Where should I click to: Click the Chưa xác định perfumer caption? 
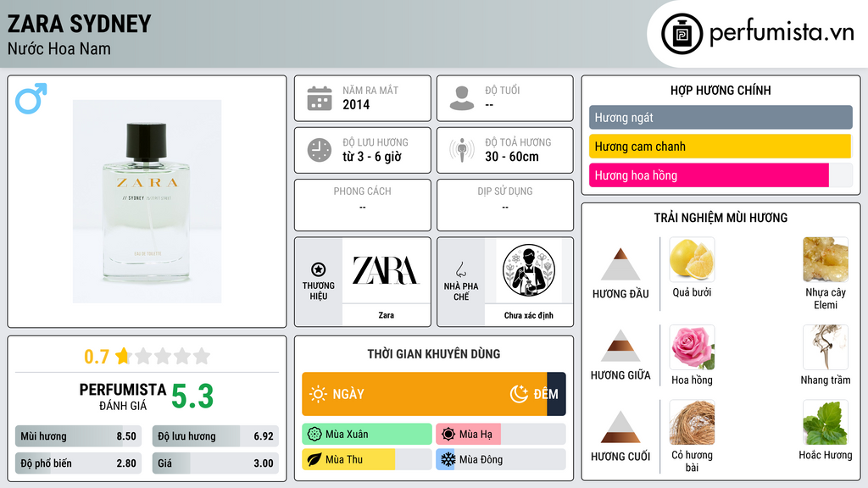pos(529,315)
